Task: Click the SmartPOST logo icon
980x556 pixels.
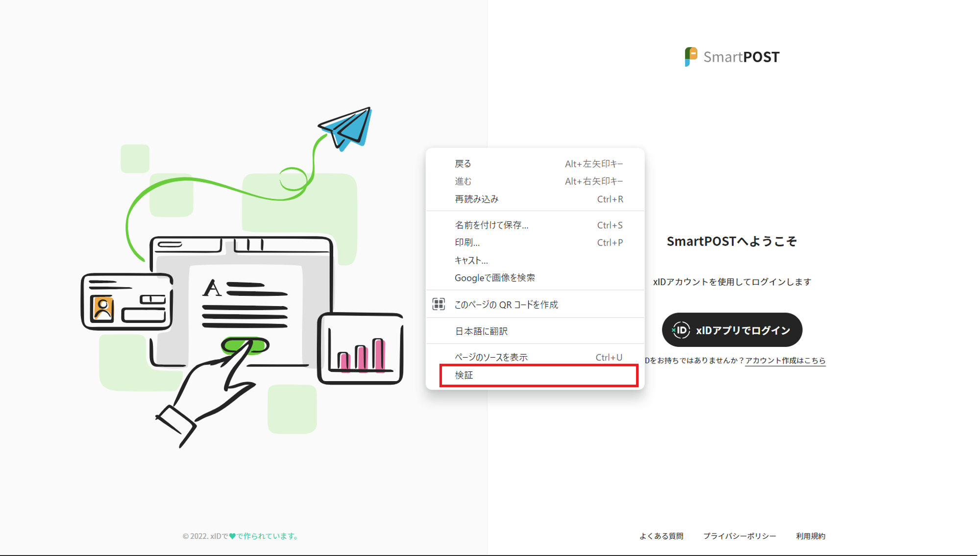Action: (x=691, y=57)
